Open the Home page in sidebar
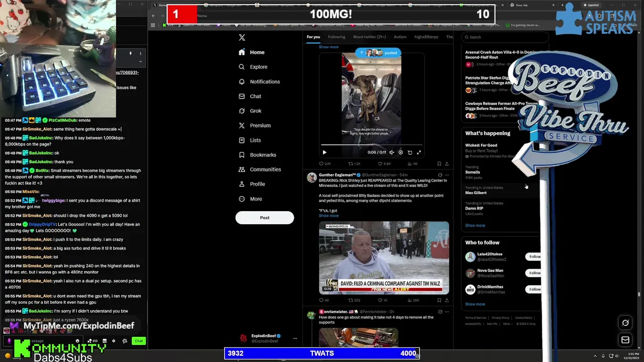Screen dimensions: 644x362 [x=252, y=52]
